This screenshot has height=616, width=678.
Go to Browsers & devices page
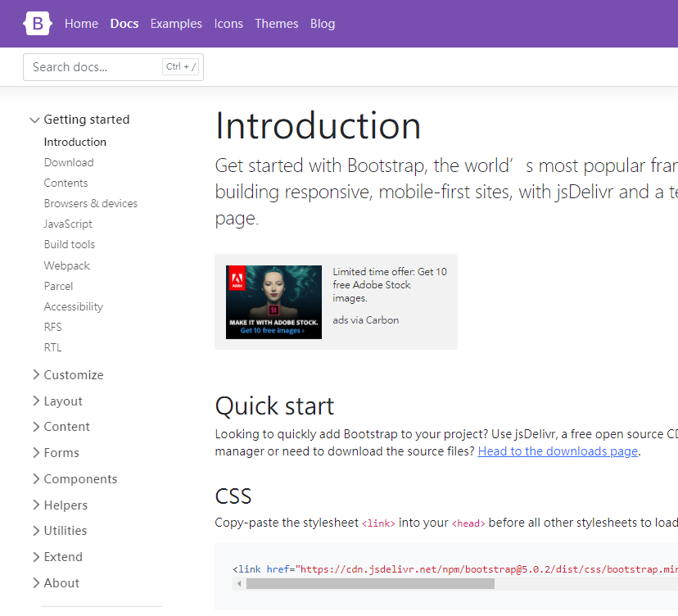[91, 203]
